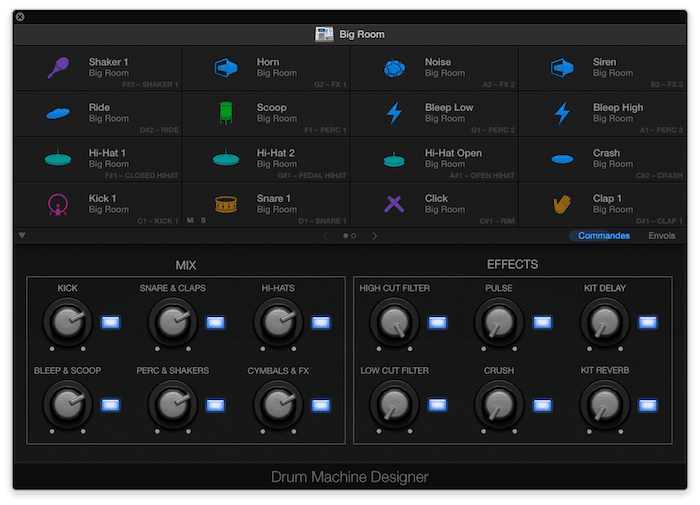Select the Noise pad icon
Viewport: 700px width, 505px height.
[x=394, y=68]
